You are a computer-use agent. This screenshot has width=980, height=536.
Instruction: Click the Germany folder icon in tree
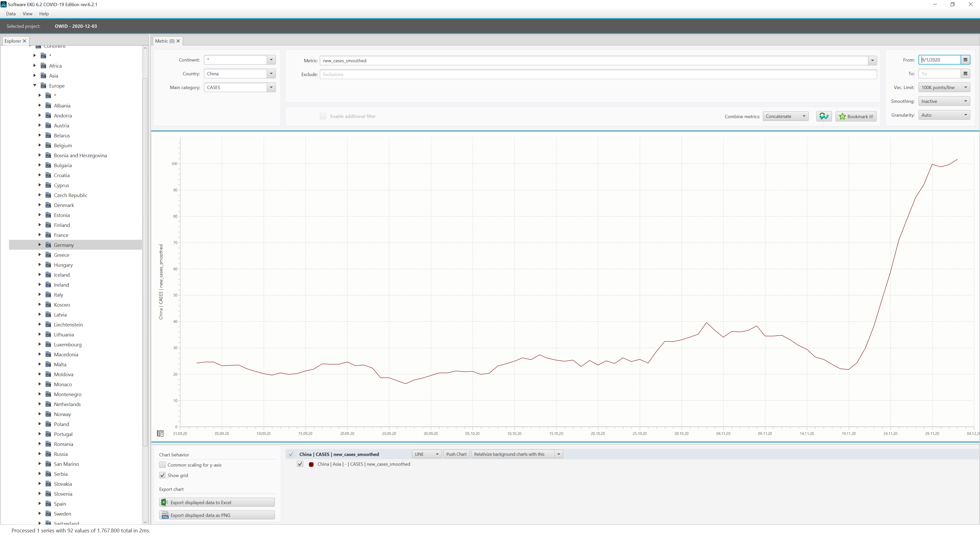(48, 245)
